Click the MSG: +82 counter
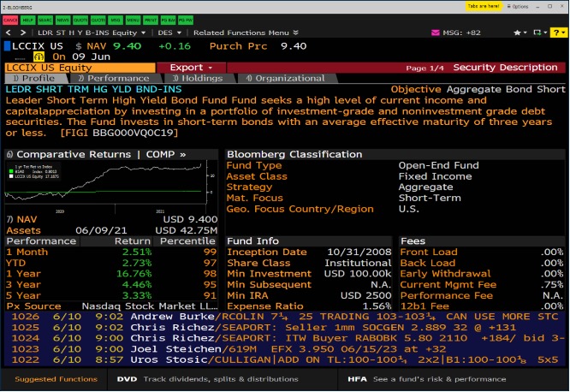The image size is (570, 392). point(461,33)
